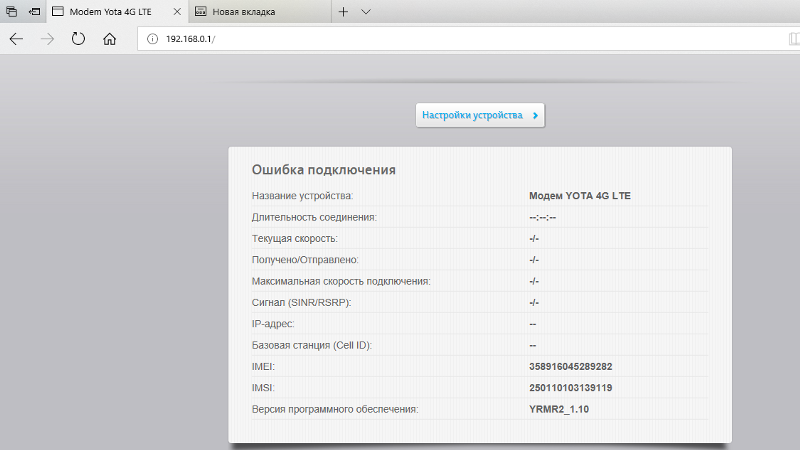Select the Ошибка подключения heading

click(323, 170)
